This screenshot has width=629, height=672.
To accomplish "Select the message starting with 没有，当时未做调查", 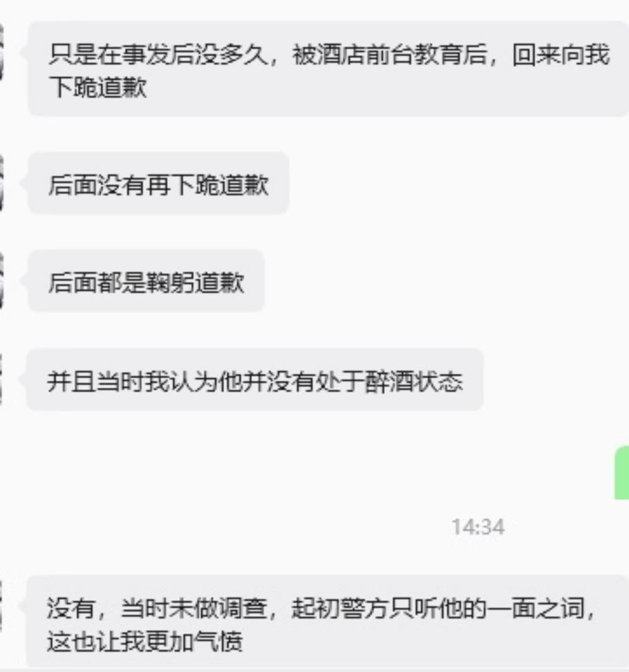I will click(328, 622).
